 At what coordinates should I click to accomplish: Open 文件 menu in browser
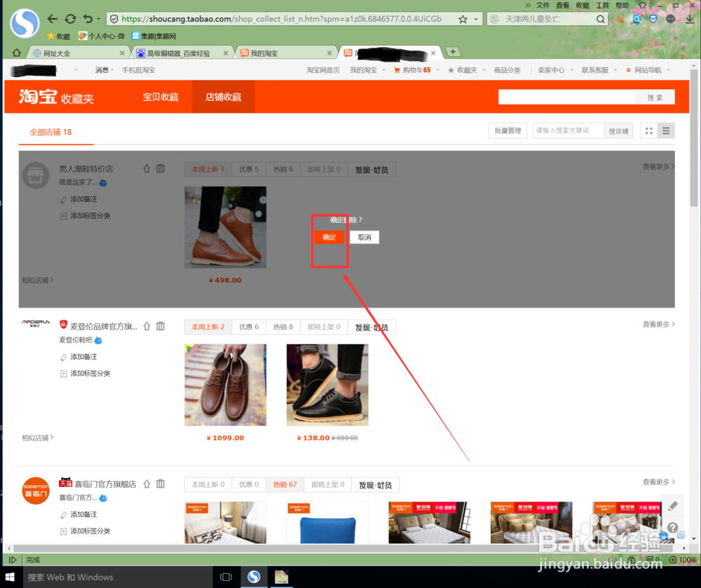coord(543,6)
